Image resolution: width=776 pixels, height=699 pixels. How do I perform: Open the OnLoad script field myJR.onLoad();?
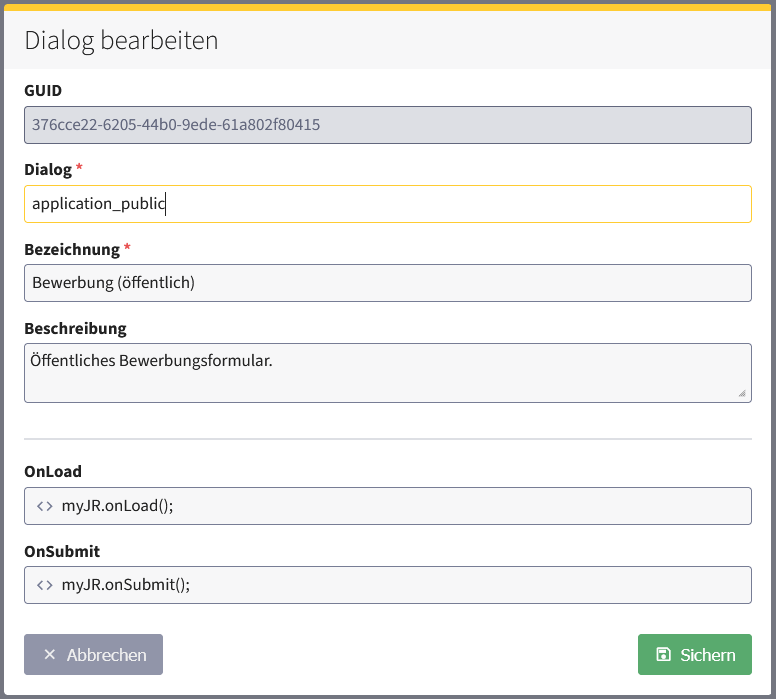pos(400,506)
